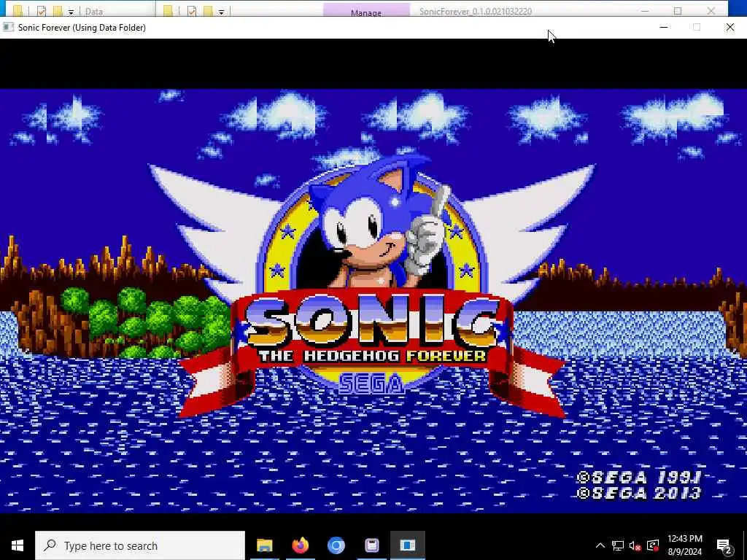Open the blue circle browser taskbar icon
The width and height of the screenshot is (747, 560).
click(336, 545)
